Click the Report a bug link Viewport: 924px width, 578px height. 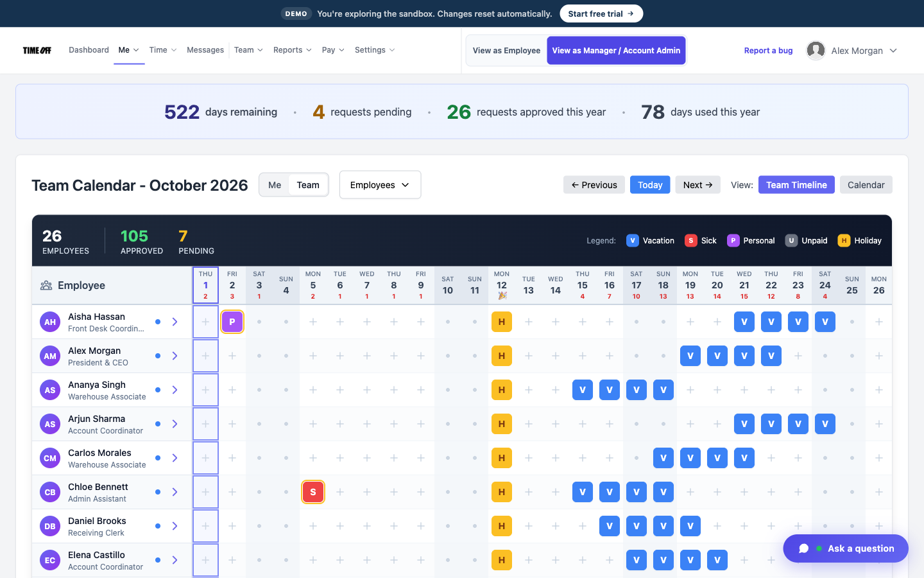(768, 51)
